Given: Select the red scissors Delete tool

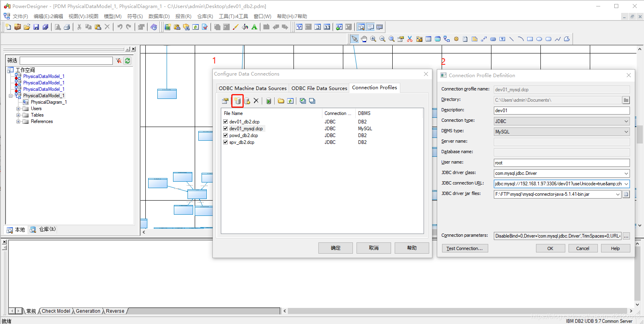Looking at the screenshot, I should [410, 39].
